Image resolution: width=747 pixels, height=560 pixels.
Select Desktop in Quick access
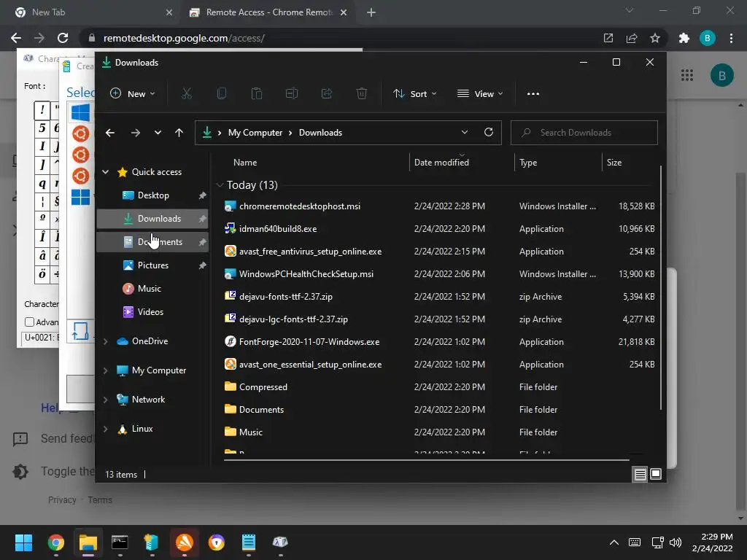click(x=152, y=195)
